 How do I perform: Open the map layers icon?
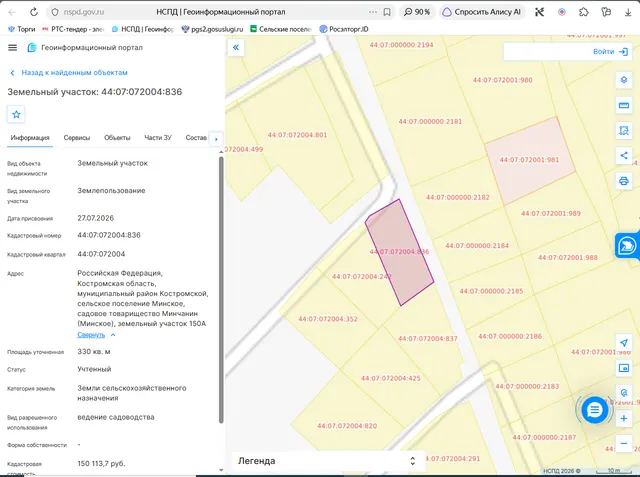click(624, 80)
